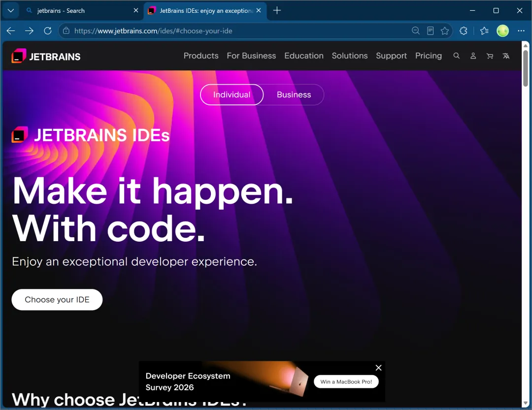Open the site search magnifier icon
Viewport: 532px width, 410px height.
(456, 56)
